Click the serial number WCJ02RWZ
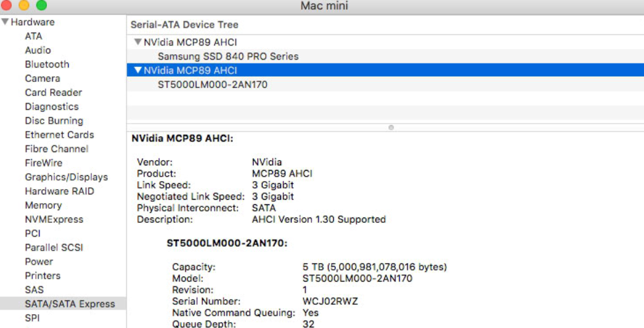Image resolution: width=644 pixels, height=328 pixels. [x=330, y=301]
